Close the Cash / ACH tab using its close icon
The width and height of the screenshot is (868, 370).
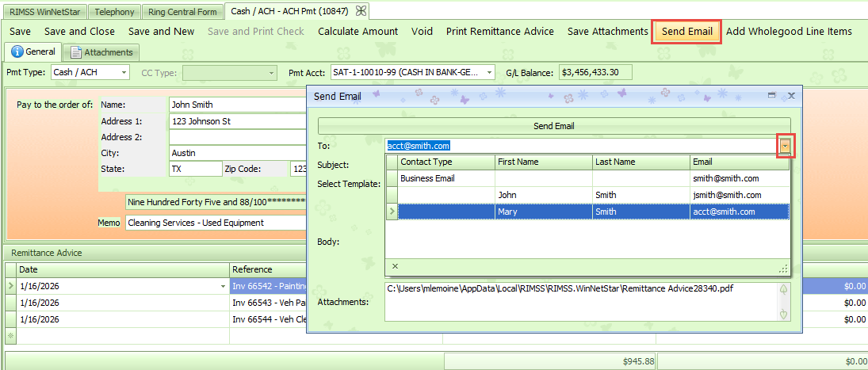click(361, 11)
